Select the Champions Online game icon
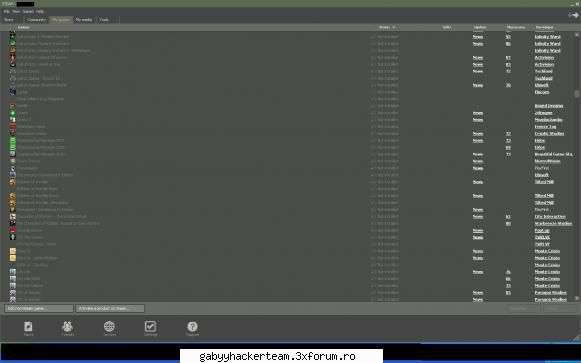581x363 pixels. (13, 133)
